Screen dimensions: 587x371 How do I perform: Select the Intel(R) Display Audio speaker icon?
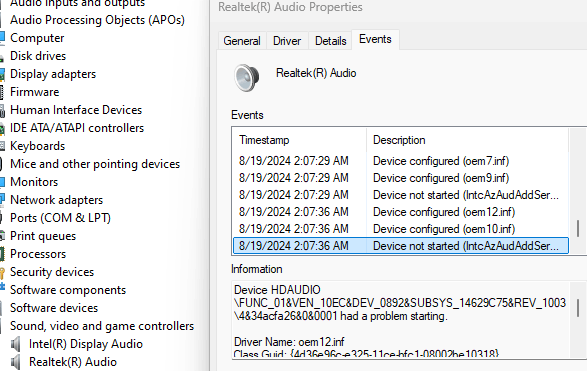pyautogui.click(x=15, y=344)
